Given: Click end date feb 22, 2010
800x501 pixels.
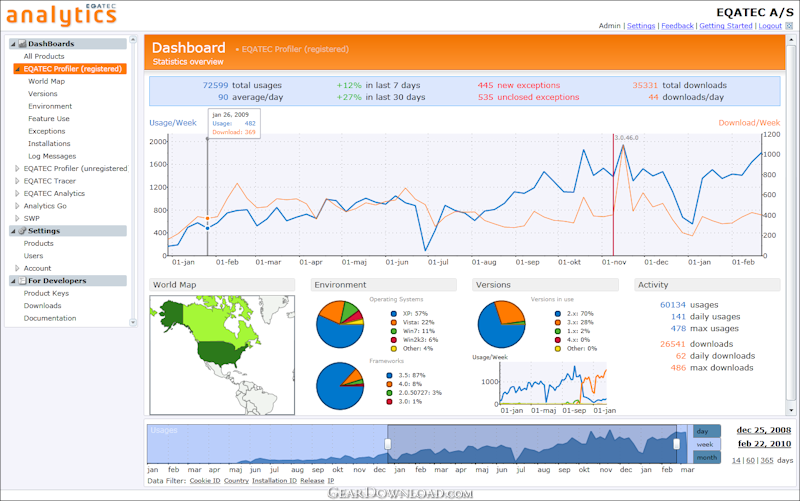Looking at the screenshot, I should click(764, 443).
